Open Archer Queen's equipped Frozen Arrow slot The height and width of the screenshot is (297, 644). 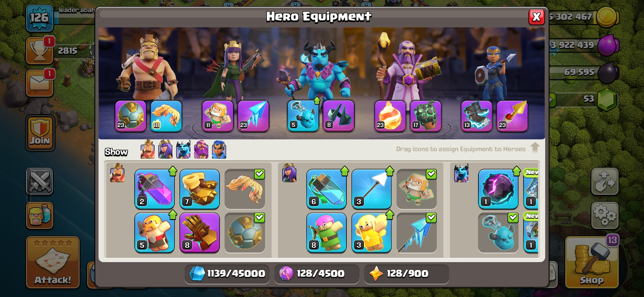(x=253, y=116)
